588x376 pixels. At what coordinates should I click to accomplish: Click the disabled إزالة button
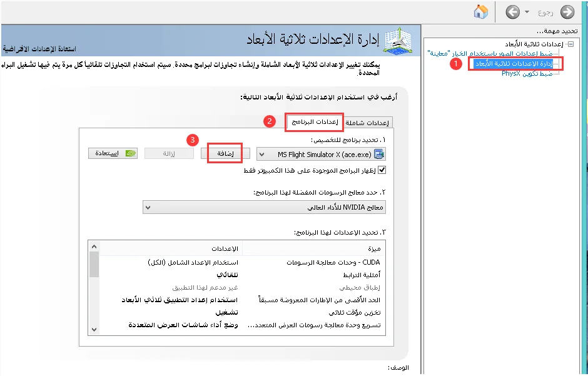[169, 154]
